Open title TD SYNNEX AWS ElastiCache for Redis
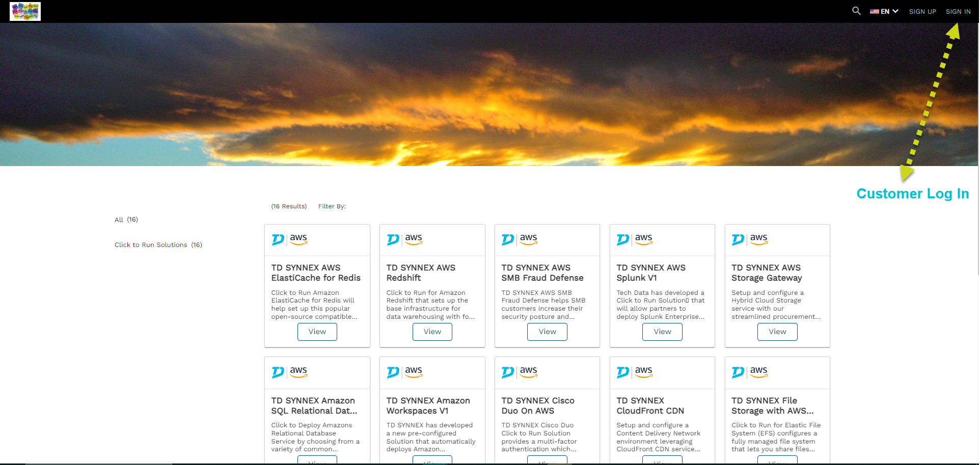 [316, 273]
